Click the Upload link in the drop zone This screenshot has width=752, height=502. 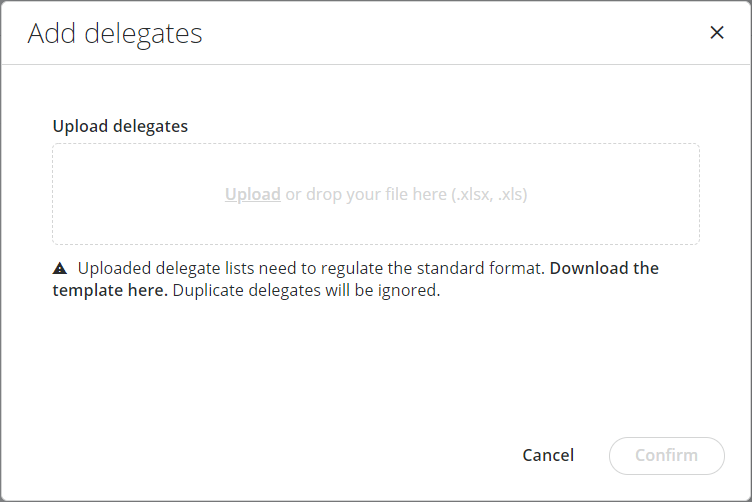click(x=252, y=194)
